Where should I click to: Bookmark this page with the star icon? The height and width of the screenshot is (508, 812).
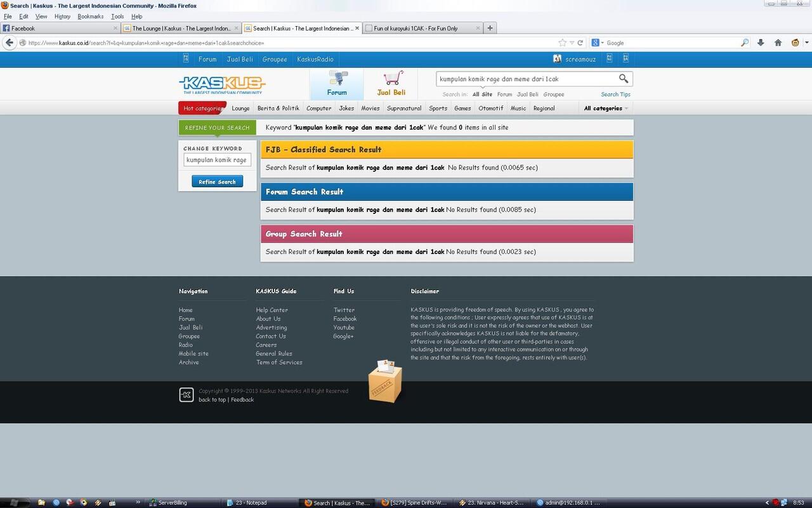(x=562, y=43)
